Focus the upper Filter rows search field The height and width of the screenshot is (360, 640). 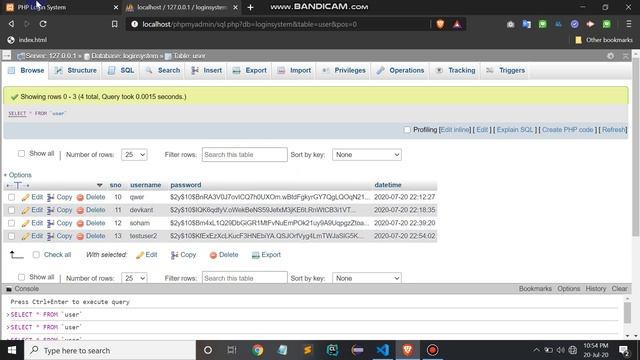[244, 155]
